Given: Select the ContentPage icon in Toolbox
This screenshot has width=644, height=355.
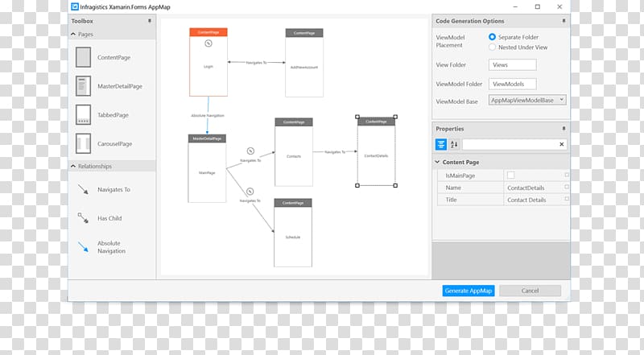Looking at the screenshot, I should (x=83, y=57).
